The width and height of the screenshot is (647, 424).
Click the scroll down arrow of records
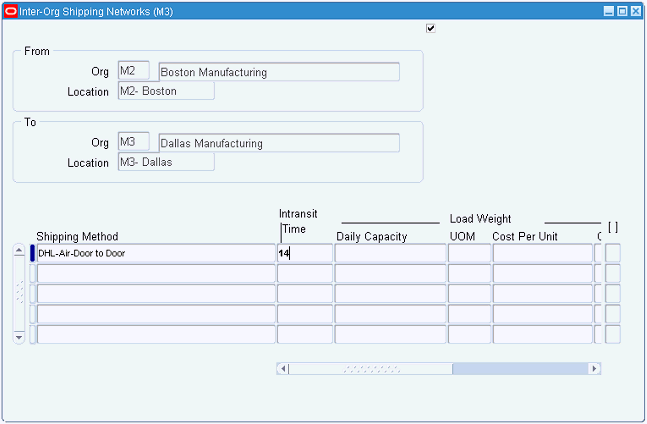19,337
